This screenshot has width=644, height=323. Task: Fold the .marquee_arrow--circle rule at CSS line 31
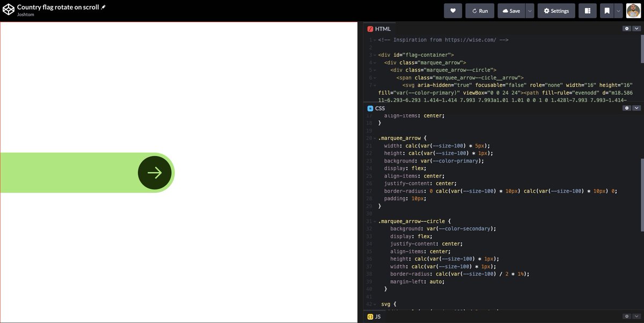tap(375, 221)
